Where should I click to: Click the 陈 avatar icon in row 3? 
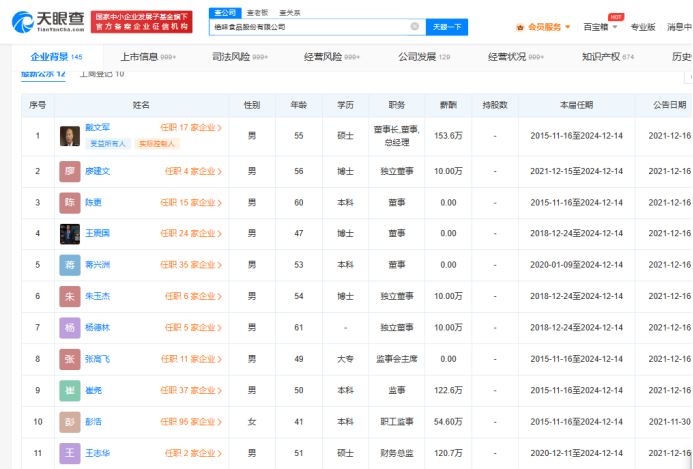(x=69, y=202)
